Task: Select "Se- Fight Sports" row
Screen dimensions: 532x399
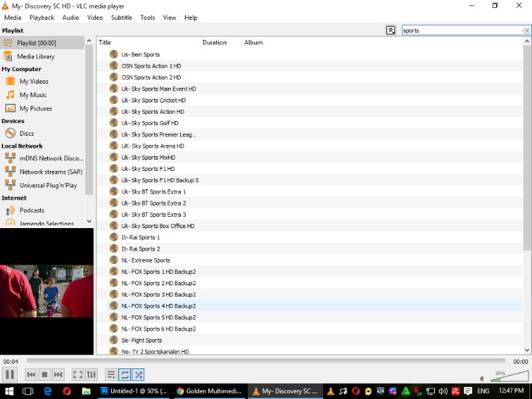Action: tap(309, 340)
